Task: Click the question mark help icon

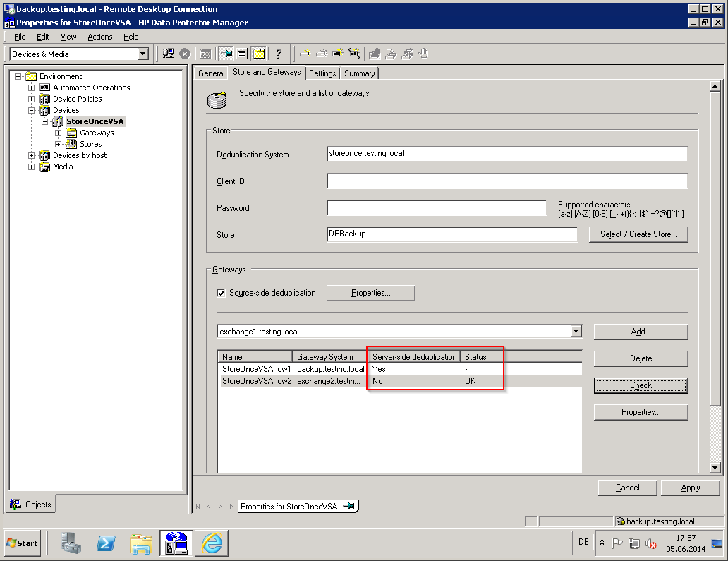Action: pos(279,54)
